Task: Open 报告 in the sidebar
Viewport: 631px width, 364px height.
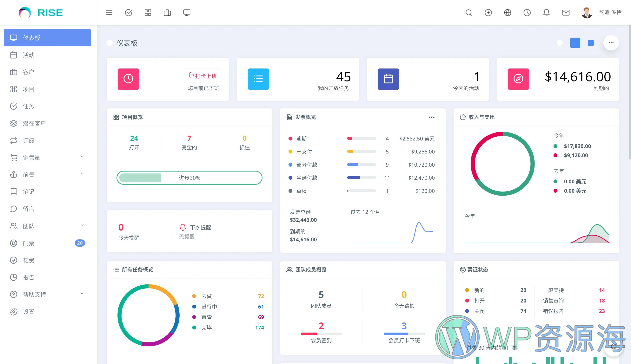Action: point(47,277)
